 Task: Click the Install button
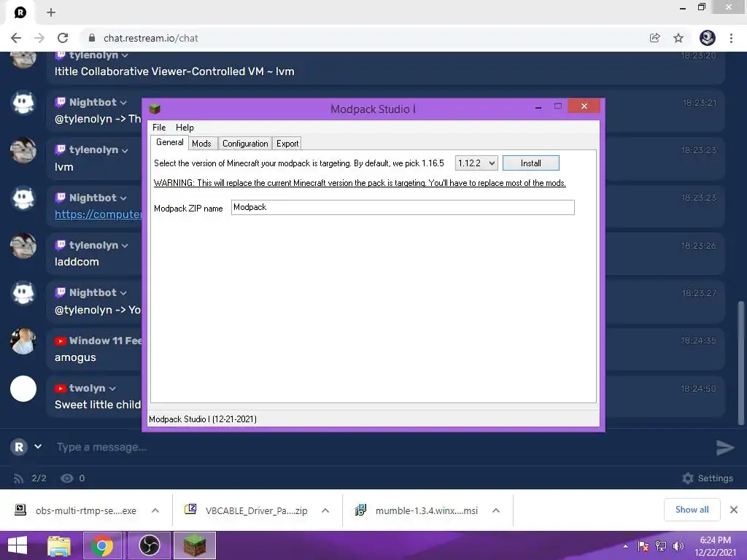click(x=531, y=163)
